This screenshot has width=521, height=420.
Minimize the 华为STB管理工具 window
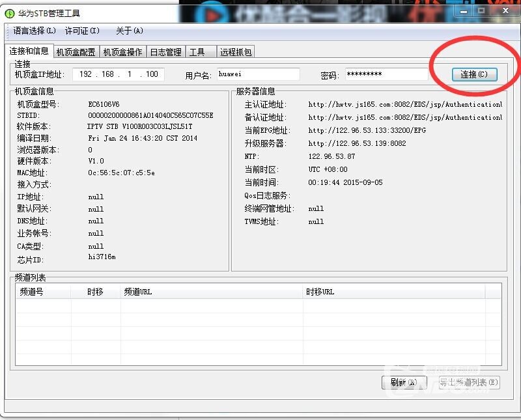[x=464, y=11]
